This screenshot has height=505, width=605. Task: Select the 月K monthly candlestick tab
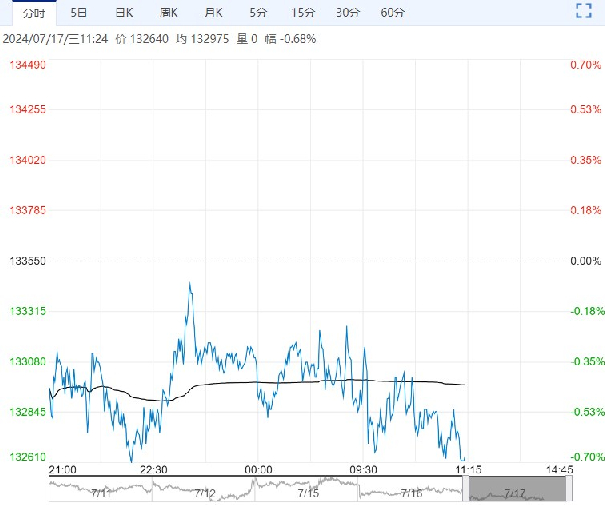(x=213, y=13)
